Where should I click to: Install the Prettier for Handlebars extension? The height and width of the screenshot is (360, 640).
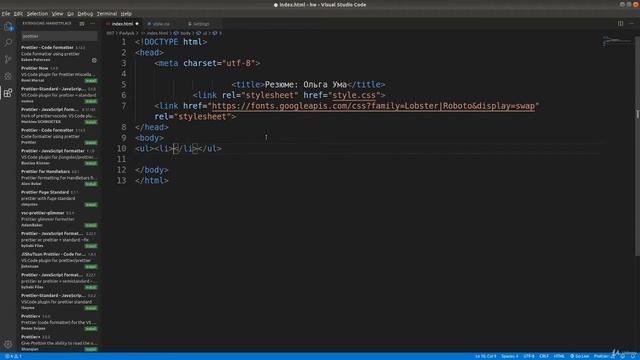[x=91, y=184]
